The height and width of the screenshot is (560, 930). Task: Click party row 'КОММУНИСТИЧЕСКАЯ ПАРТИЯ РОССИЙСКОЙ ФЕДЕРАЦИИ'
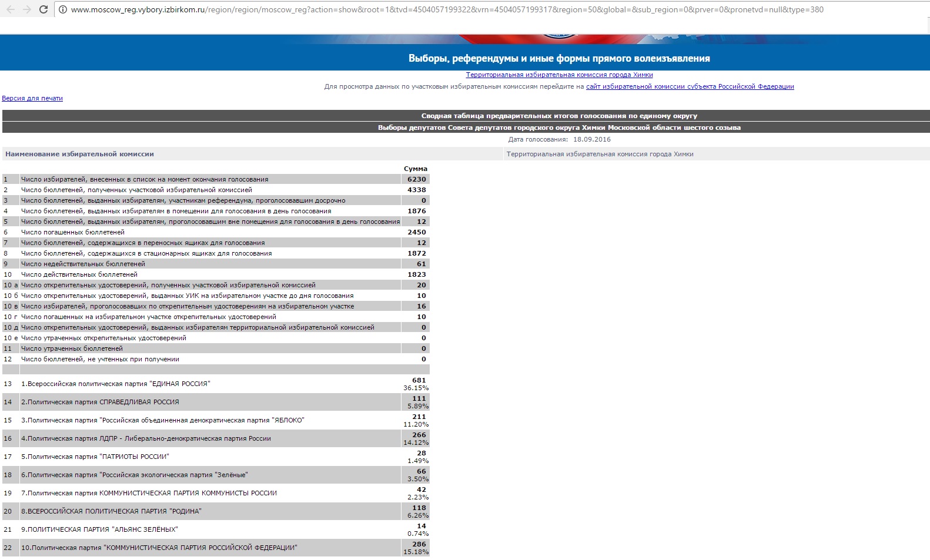[159, 548]
